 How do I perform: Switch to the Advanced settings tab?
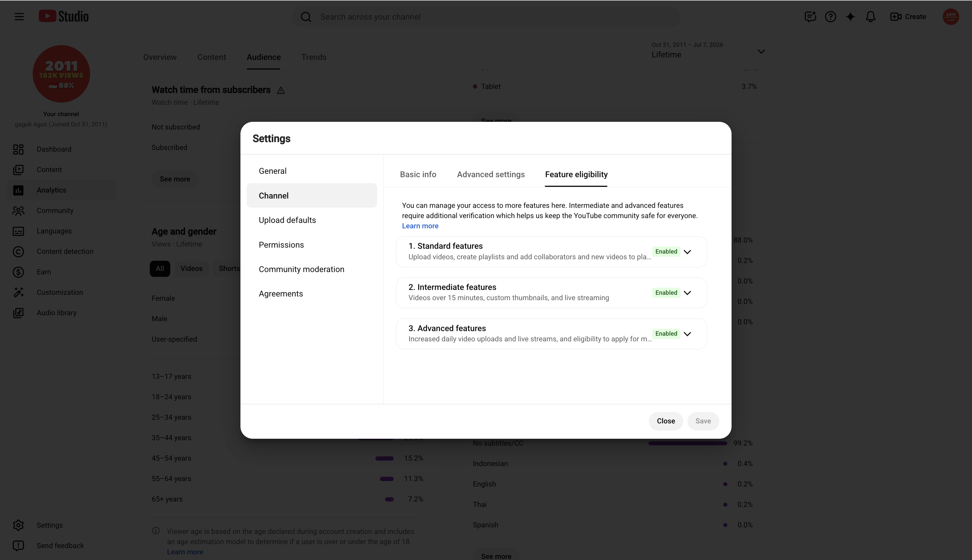(491, 174)
